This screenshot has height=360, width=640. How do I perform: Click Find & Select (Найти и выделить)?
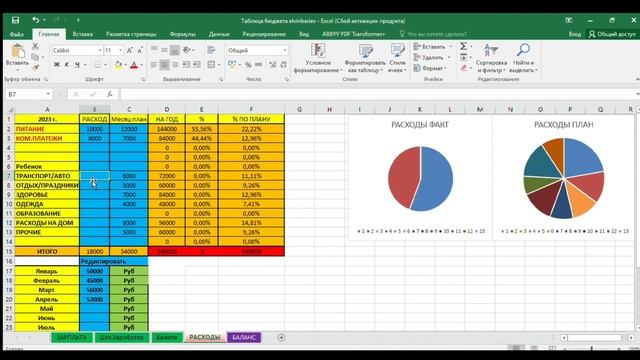(x=523, y=58)
